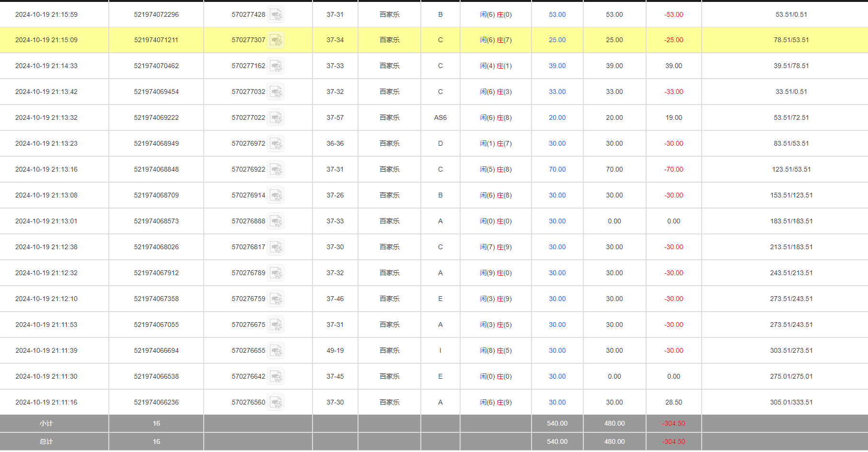Click the blue 25.00 bet amount link
Viewport: 868px width, 452px height.
click(x=557, y=40)
